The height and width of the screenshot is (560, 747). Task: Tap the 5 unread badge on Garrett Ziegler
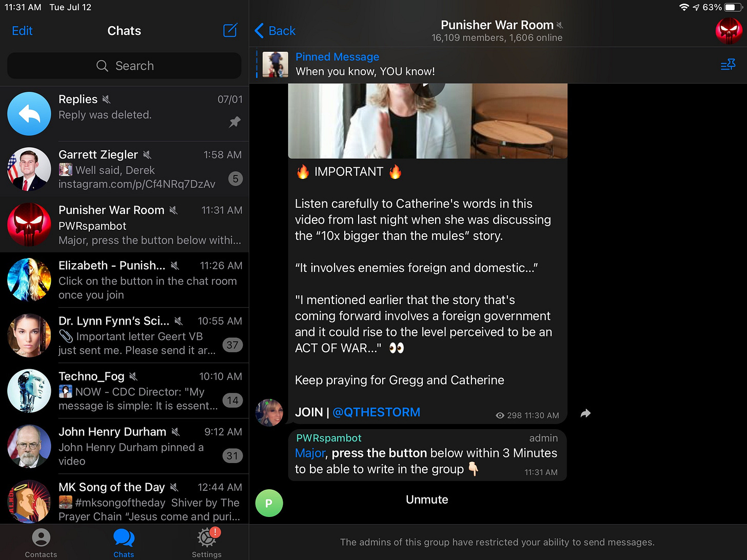tap(235, 179)
